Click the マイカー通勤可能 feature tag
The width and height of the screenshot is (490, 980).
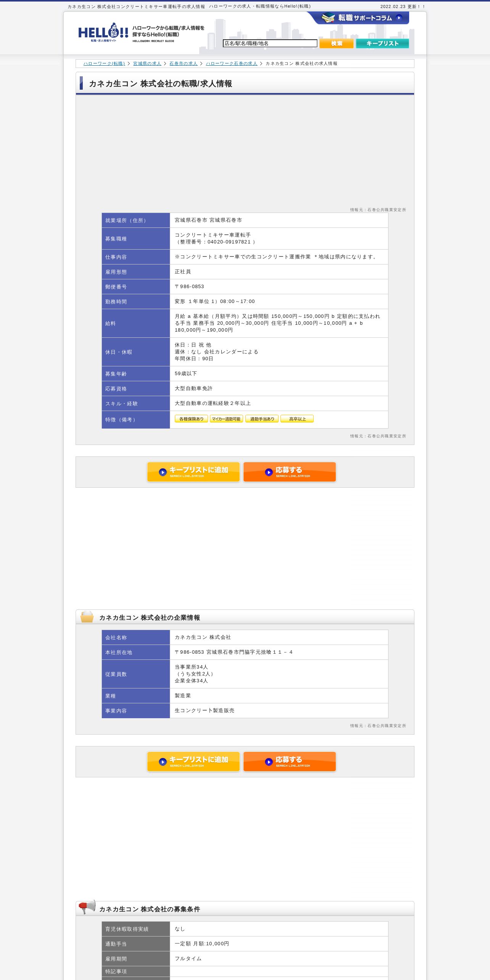(226, 419)
